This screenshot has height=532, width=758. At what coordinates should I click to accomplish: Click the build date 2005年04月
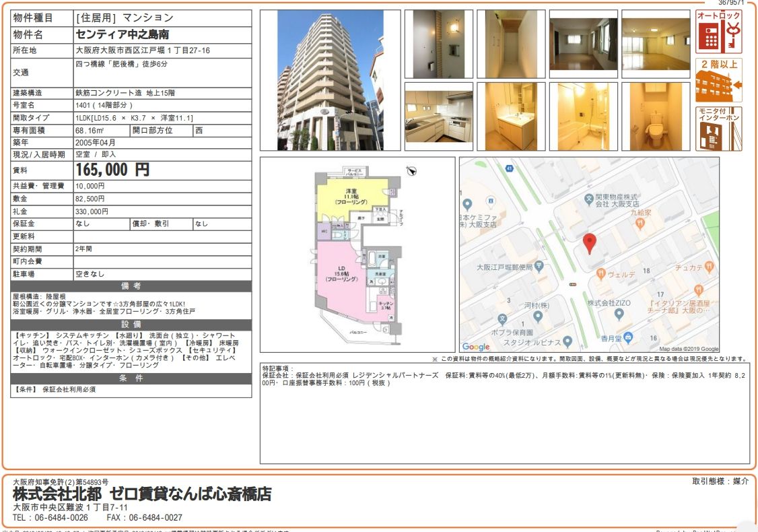(95, 143)
